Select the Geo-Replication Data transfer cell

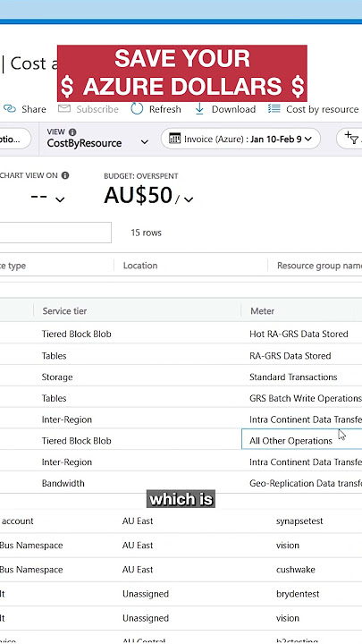306,483
